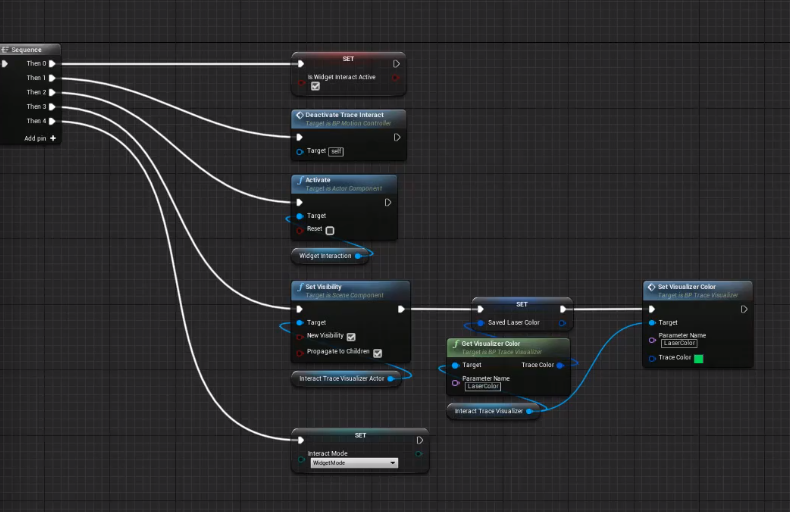Click Set Visualizer Color output exec pin

click(x=744, y=309)
